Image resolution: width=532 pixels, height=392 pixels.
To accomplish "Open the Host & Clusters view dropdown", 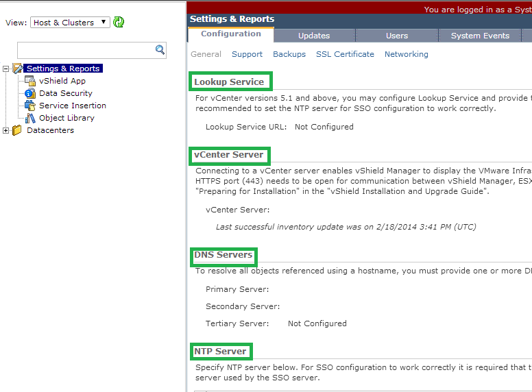I will (69, 22).
